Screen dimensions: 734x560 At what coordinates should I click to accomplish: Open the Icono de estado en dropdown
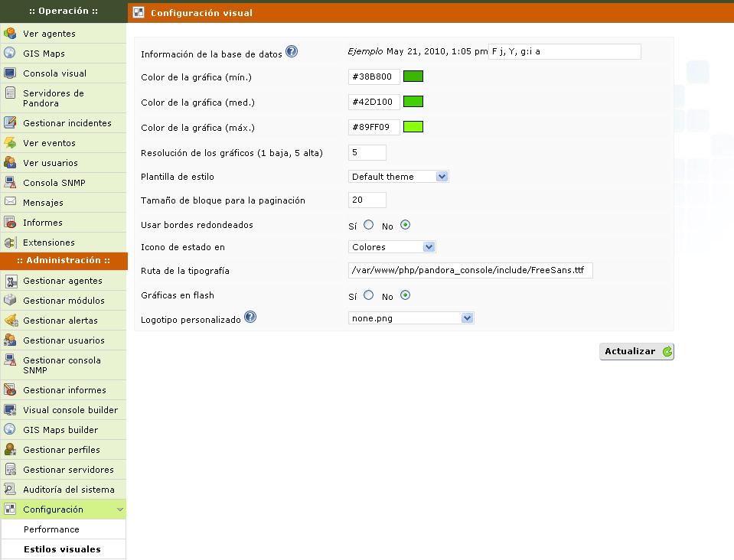pyautogui.click(x=392, y=247)
